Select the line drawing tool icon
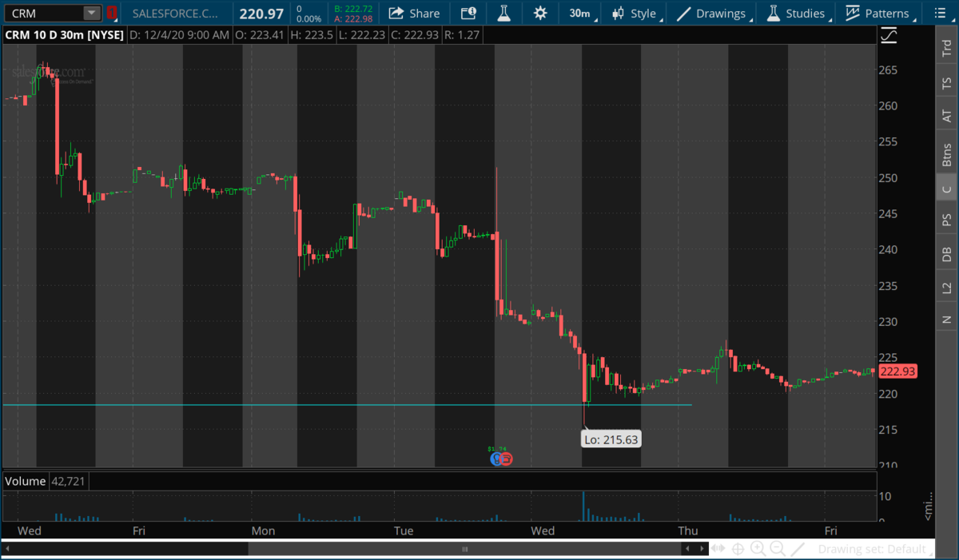This screenshot has height=560, width=959. (797, 549)
